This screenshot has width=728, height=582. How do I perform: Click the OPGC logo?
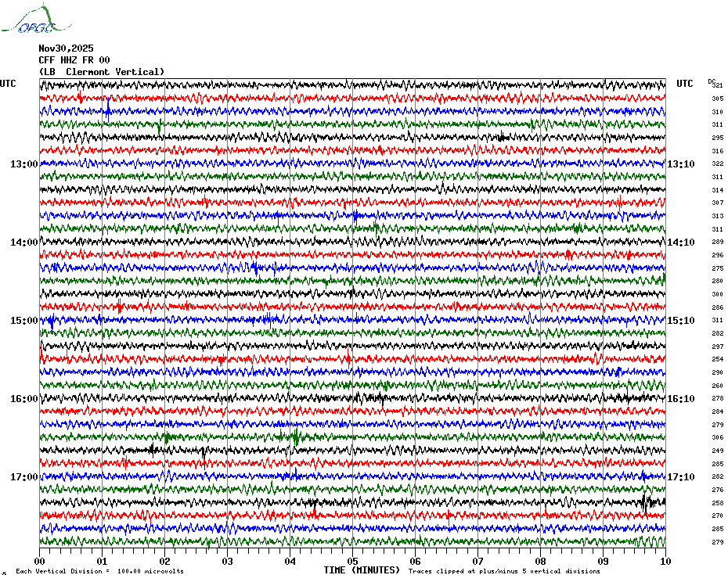point(36,19)
